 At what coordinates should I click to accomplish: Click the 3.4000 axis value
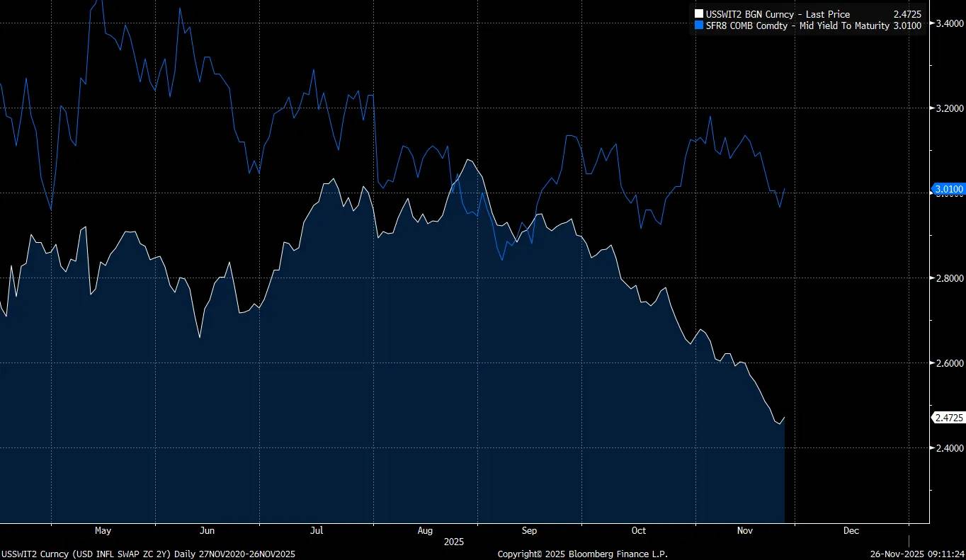(948, 23)
